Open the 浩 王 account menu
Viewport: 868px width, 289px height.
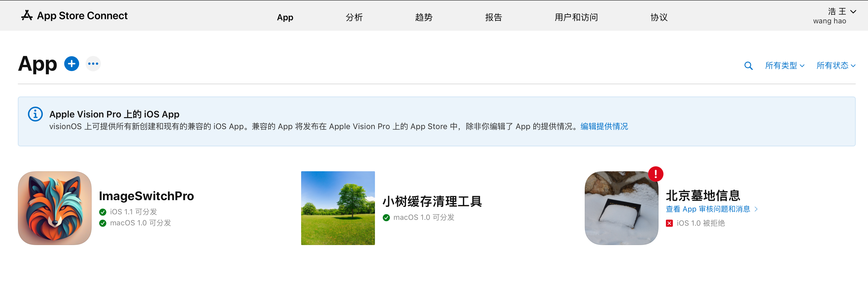click(842, 11)
